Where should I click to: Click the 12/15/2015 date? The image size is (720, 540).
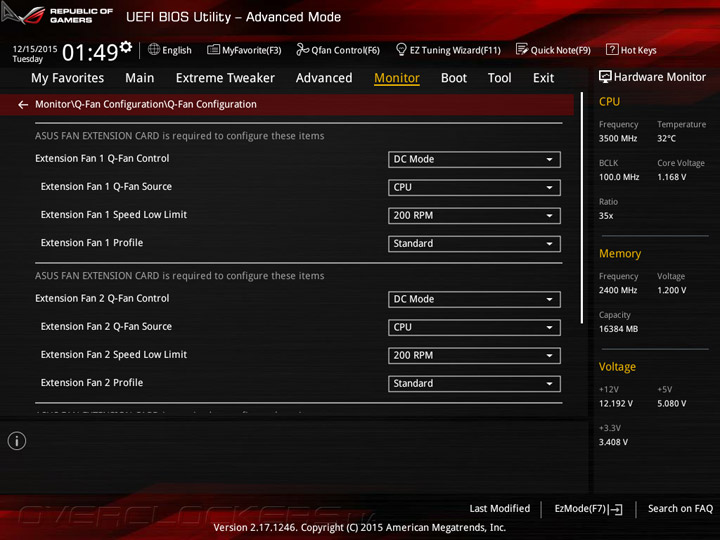35,49
